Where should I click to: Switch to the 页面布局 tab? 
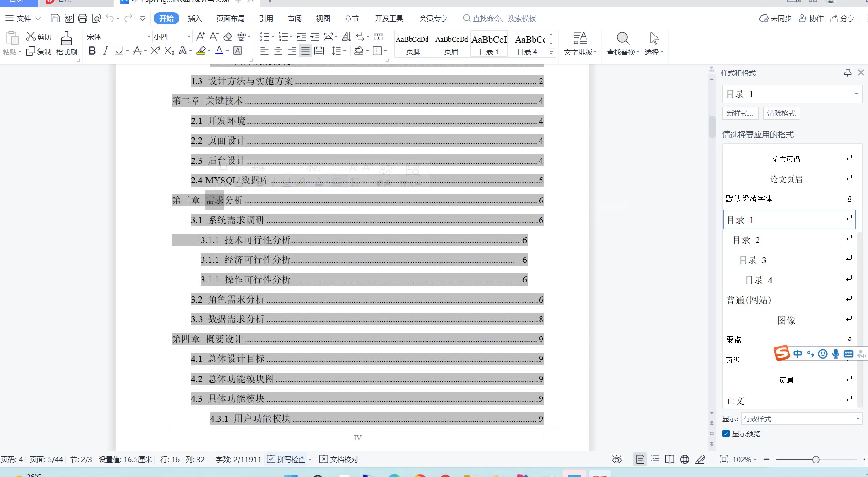(230, 18)
